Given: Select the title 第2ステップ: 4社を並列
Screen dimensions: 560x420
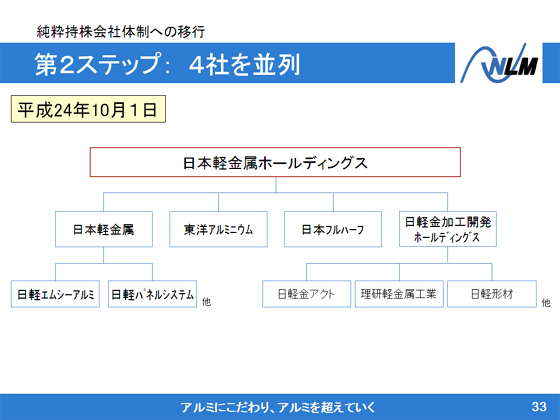Looking at the screenshot, I should (167, 64).
